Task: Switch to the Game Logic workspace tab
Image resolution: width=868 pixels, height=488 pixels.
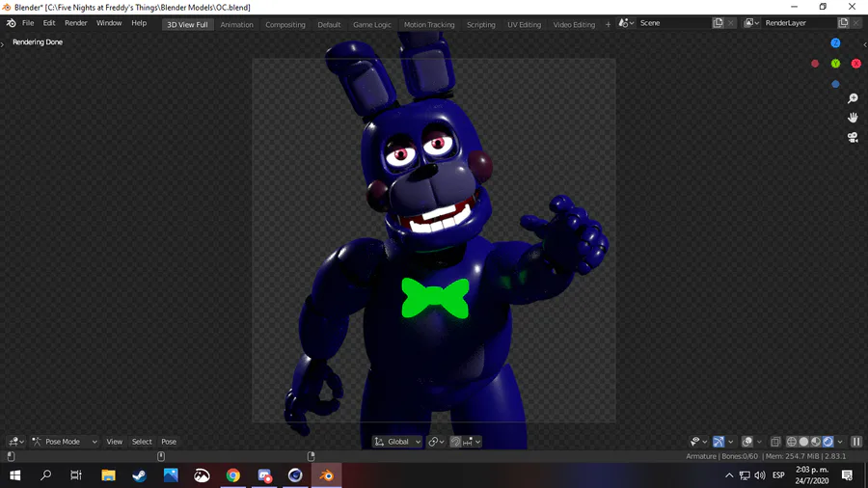Action: point(372,24)
